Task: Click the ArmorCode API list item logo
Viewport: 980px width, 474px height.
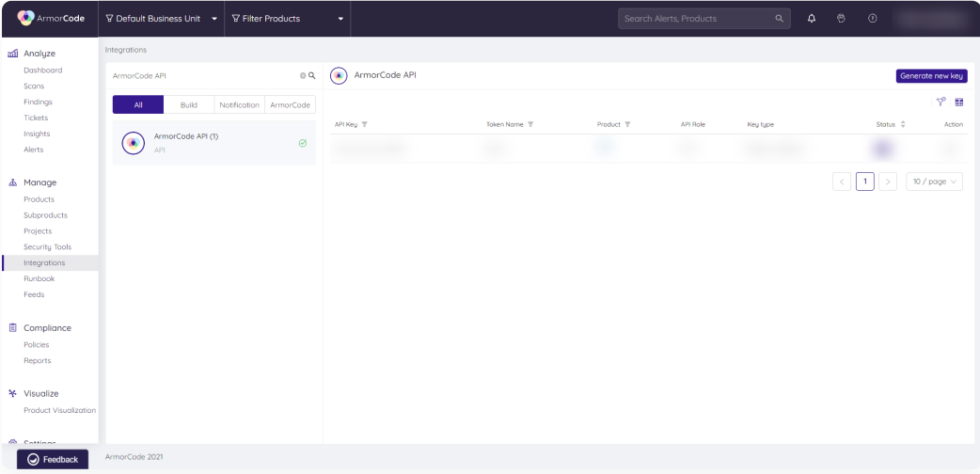Action: click(x=134, y=143)
